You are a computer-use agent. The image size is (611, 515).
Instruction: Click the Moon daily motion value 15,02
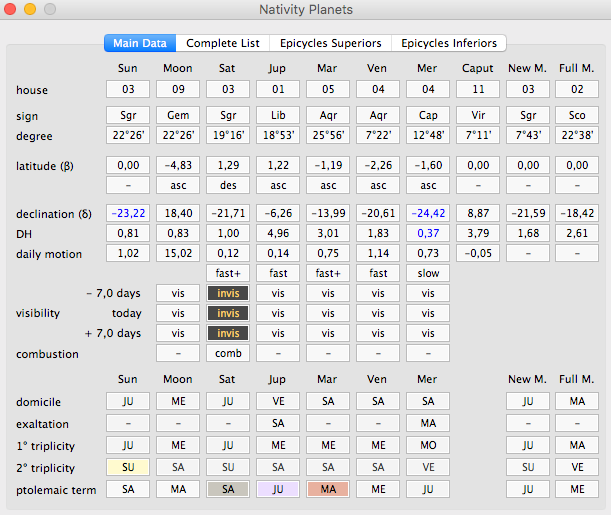click(178, 253)
